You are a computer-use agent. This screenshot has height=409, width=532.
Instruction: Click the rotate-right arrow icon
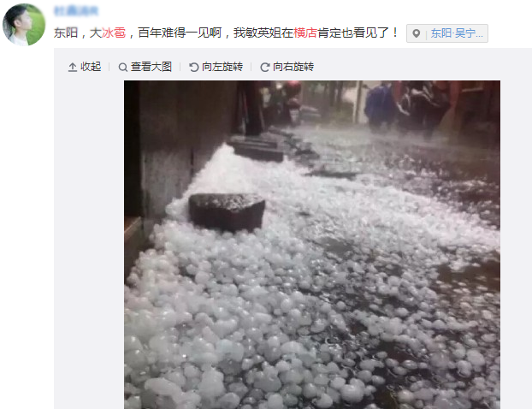[x=265, y=68]
